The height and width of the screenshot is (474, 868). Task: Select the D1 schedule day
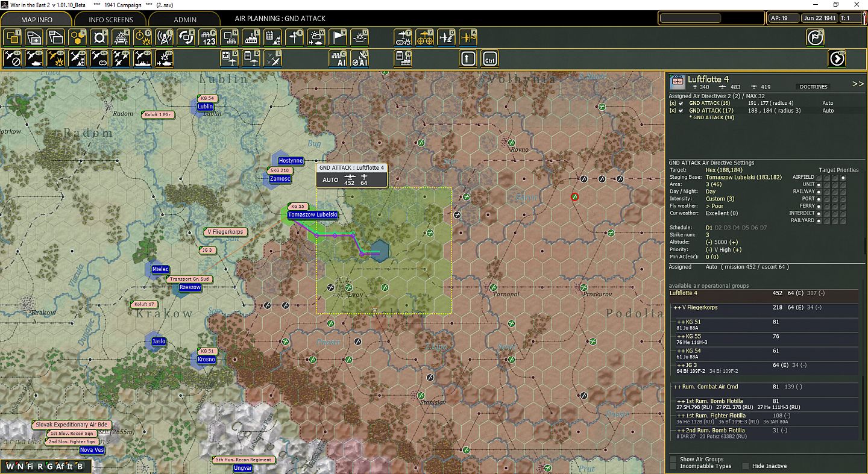pos(709,228)
